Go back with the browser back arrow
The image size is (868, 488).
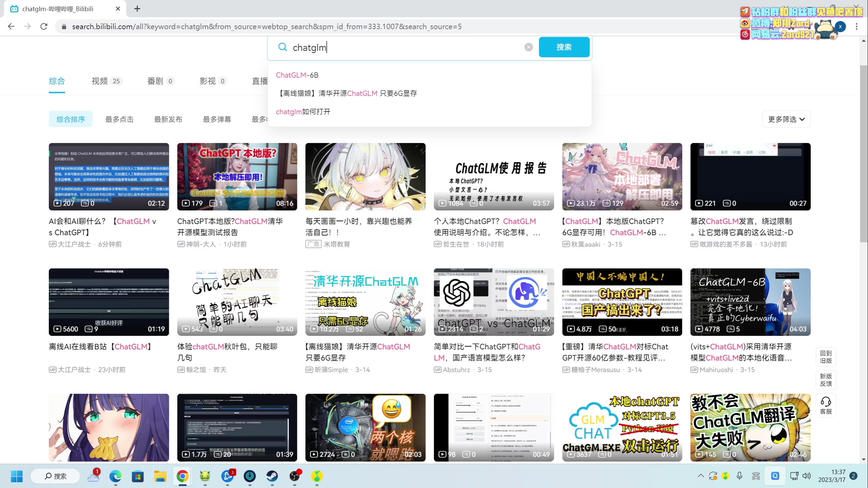pyautogui.click(x=11, y=26)
